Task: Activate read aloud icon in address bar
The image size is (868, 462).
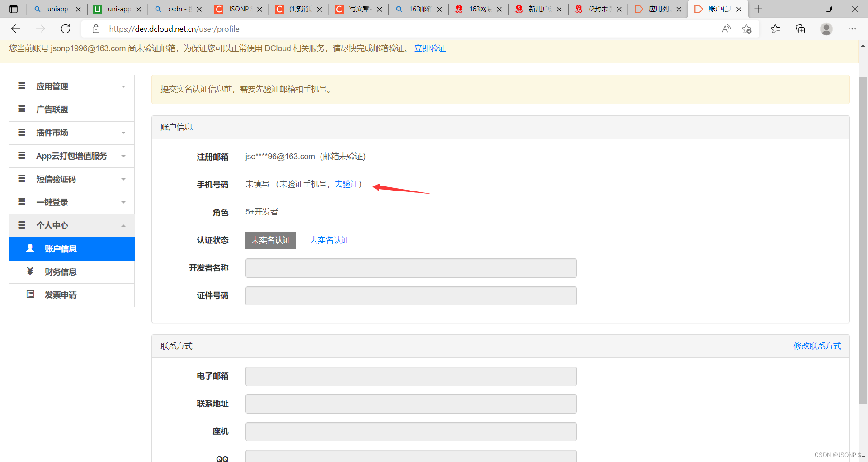Action: click(x=726, y=29)
